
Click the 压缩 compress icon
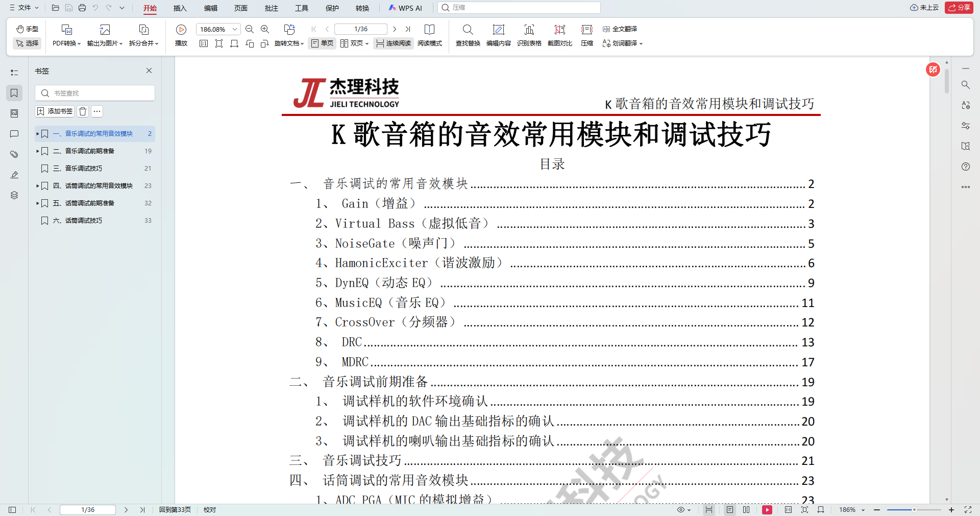(x=587, y=30)
